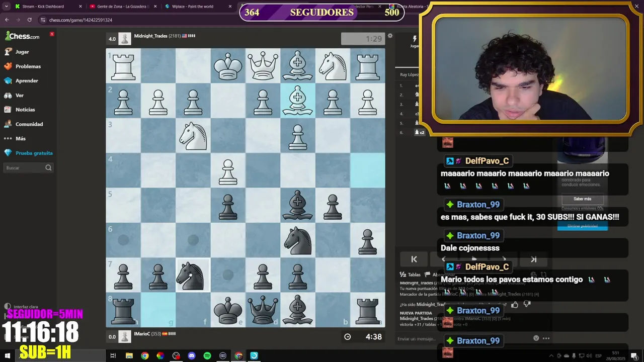Open chat options three dots icon
Image resolution: width=644 pixels, height=362 pixels.
(x=546, y=338)
